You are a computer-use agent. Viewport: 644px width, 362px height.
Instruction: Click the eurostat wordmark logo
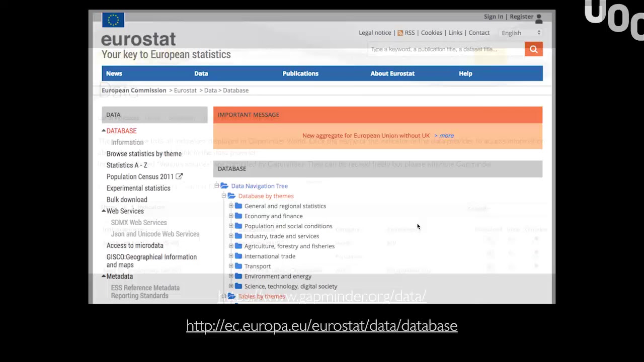(x=138, y=39)
